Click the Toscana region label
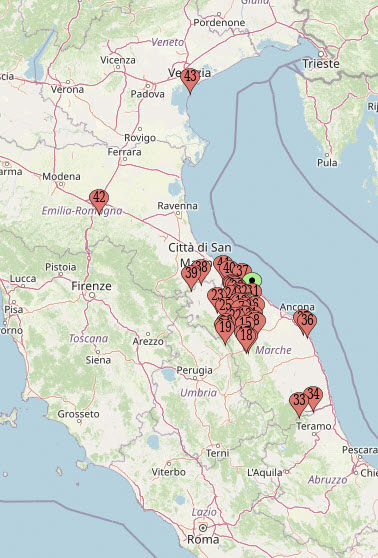Viewport: 378px width, 558px height. (x=88, y=338)
